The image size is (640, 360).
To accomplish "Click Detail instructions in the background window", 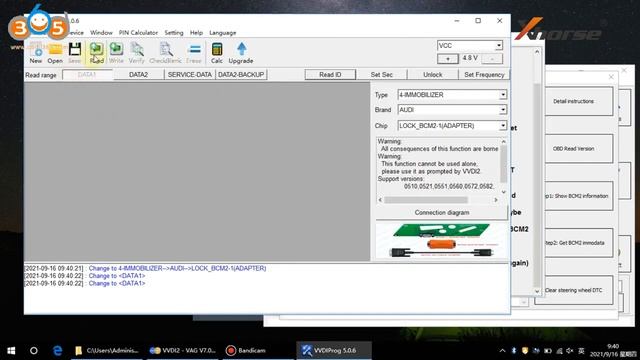I will [x=573, y=101].
